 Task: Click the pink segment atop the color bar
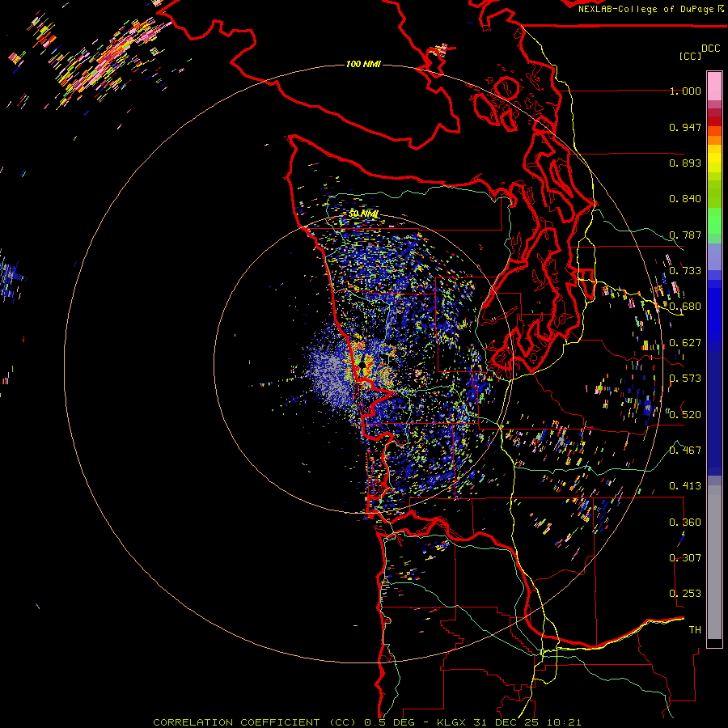pyautogui.click(x=714, y=86)
